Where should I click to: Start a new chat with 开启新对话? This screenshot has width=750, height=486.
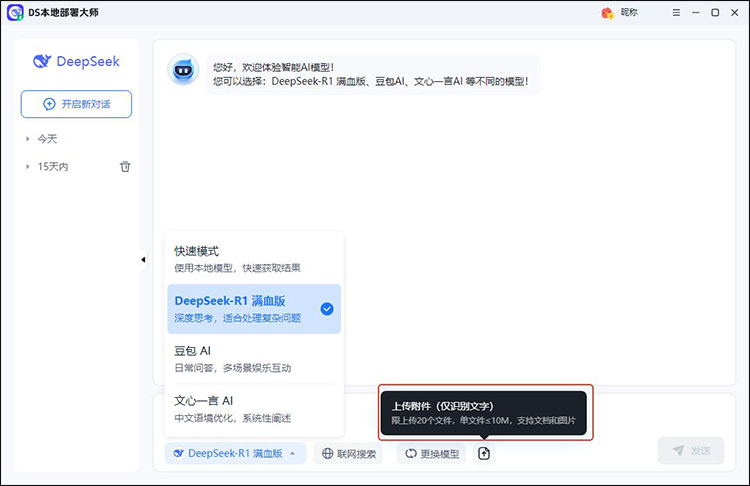click(x=76, y=104)
